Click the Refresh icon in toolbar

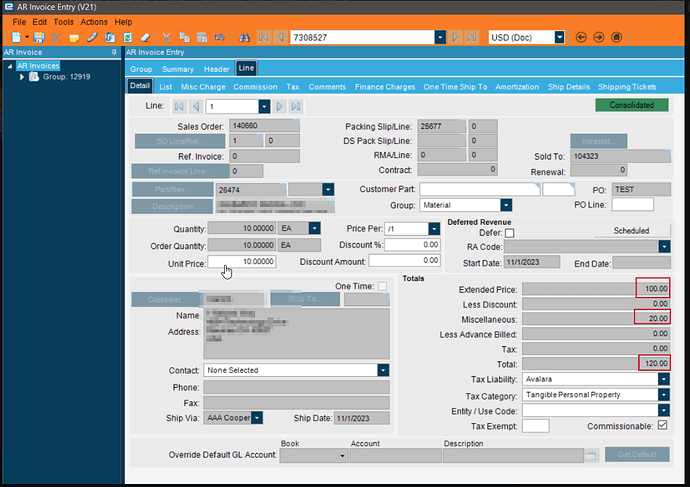click(127, 38)
